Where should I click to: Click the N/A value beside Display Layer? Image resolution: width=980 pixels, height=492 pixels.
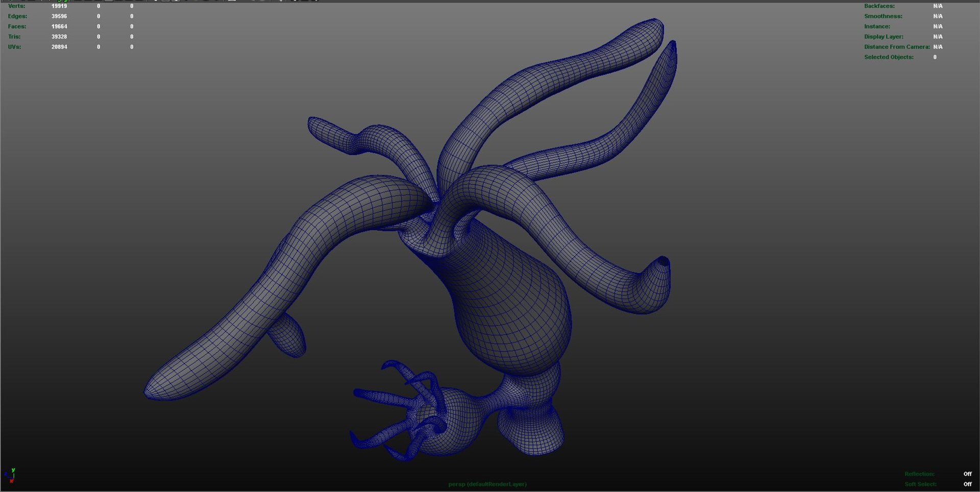tap(938, 37)
